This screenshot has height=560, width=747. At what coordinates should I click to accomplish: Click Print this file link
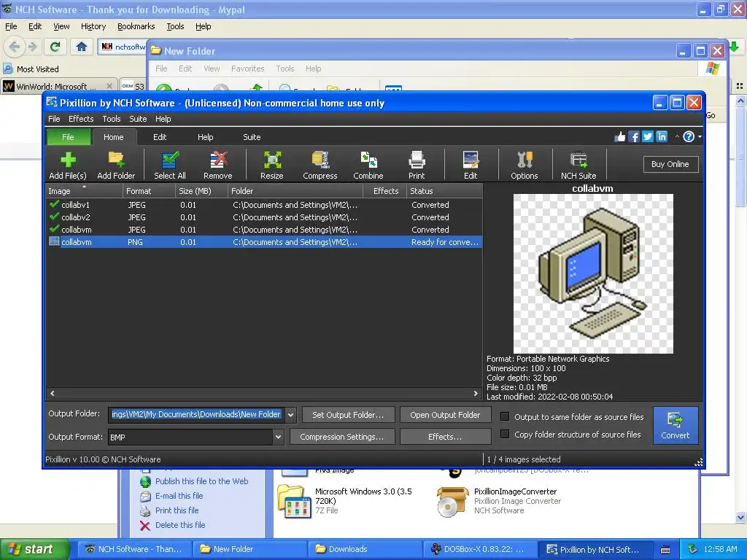click(x=177, y=510)
